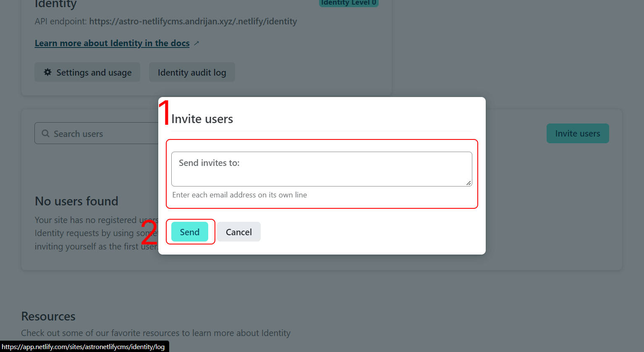The width and height of the screenshot is (644, 352).
Task: Click the API endpoint URL text
Action: [x=193, y=21]
